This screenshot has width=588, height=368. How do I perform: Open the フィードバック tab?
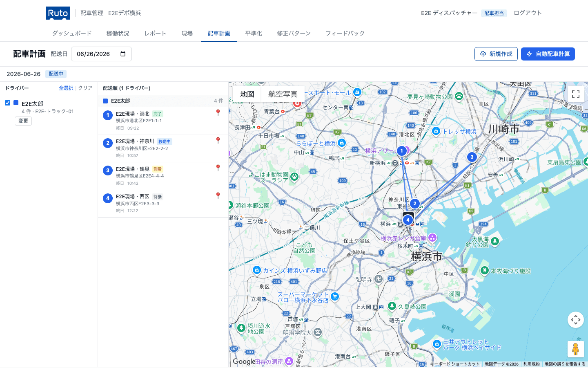[x=345, y=34]
